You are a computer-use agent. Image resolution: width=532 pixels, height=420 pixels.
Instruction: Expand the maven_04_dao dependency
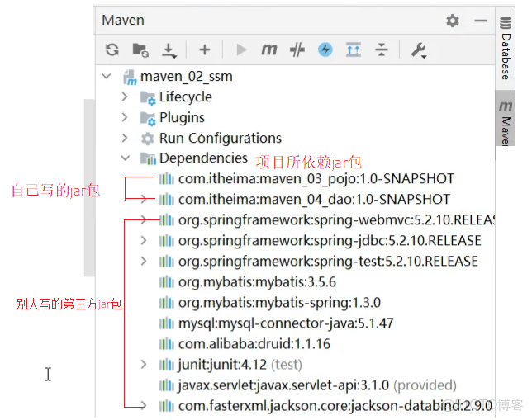144,199
